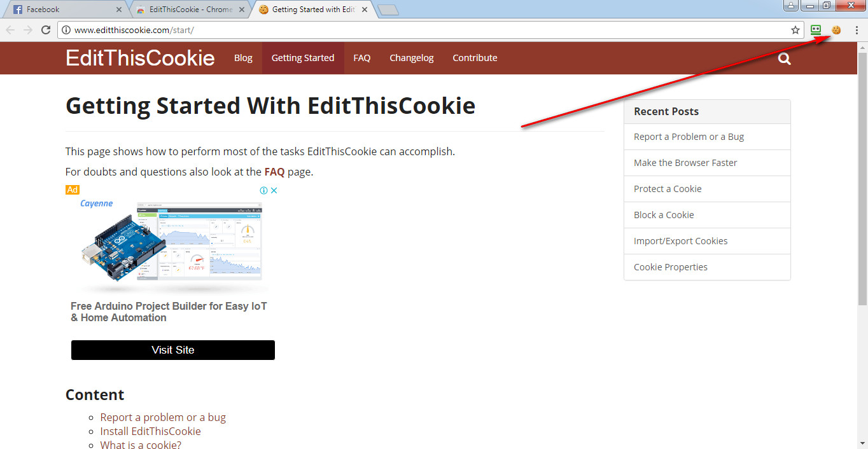Open the Changelog nav item

[x=412, y=58]
